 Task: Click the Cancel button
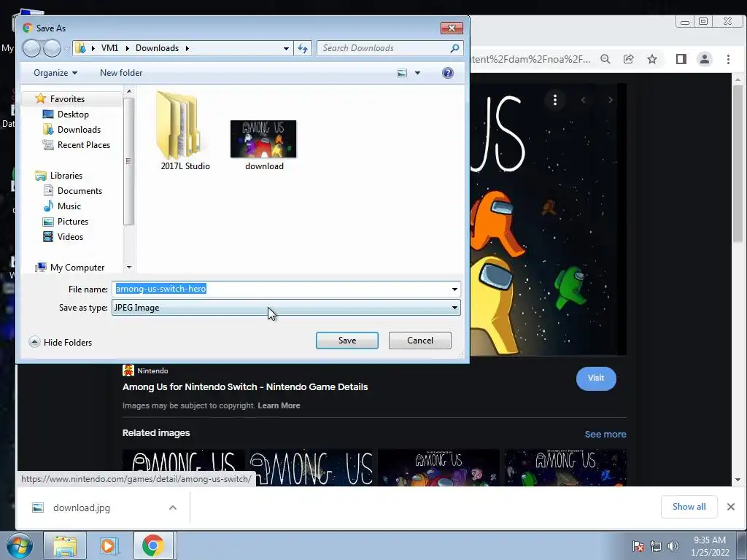419,341
